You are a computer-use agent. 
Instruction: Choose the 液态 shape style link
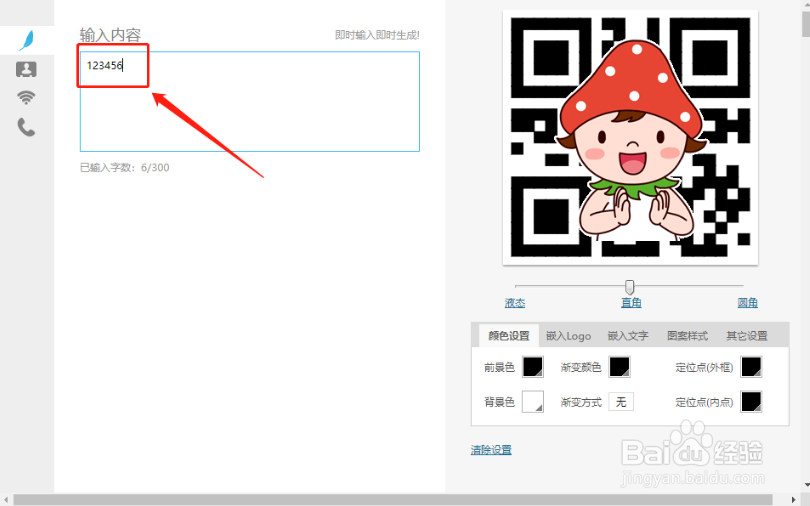[515, 303]
